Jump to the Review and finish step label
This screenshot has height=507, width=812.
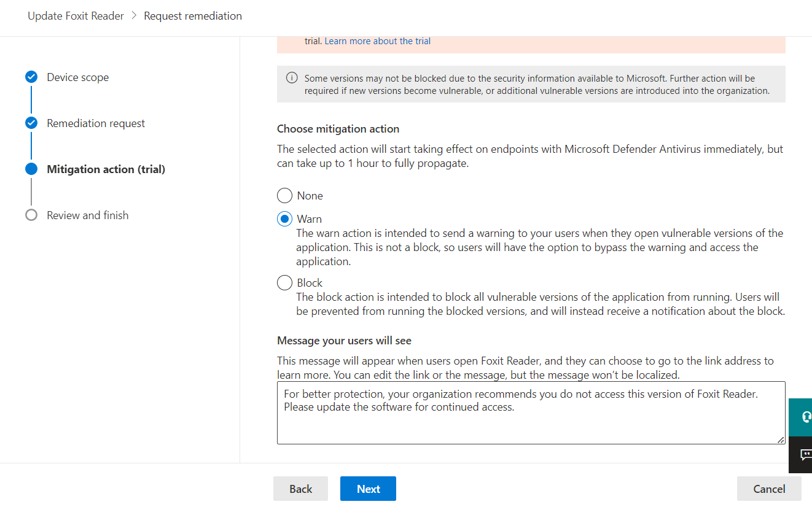88,215
